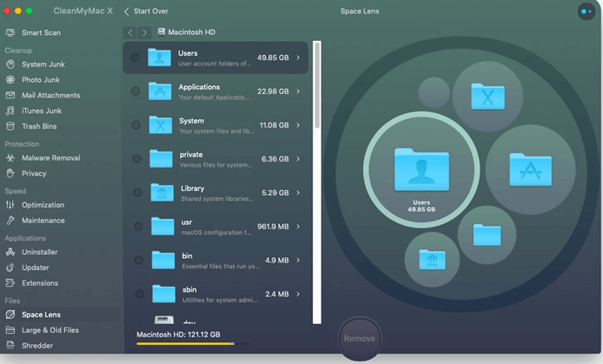Tick the selection circle for Users
Image resolution: width=603 pixels, height=364 pixels.
click(135, 57)
